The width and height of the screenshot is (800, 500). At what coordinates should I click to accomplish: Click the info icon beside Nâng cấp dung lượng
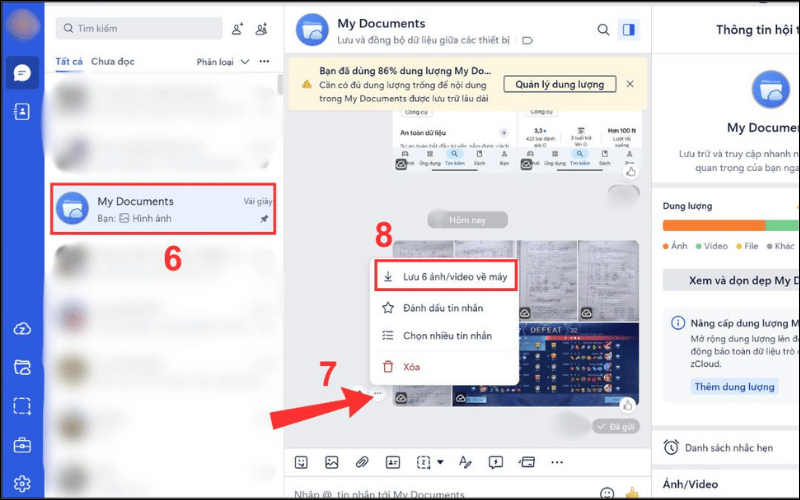click(x=678, y=323)
